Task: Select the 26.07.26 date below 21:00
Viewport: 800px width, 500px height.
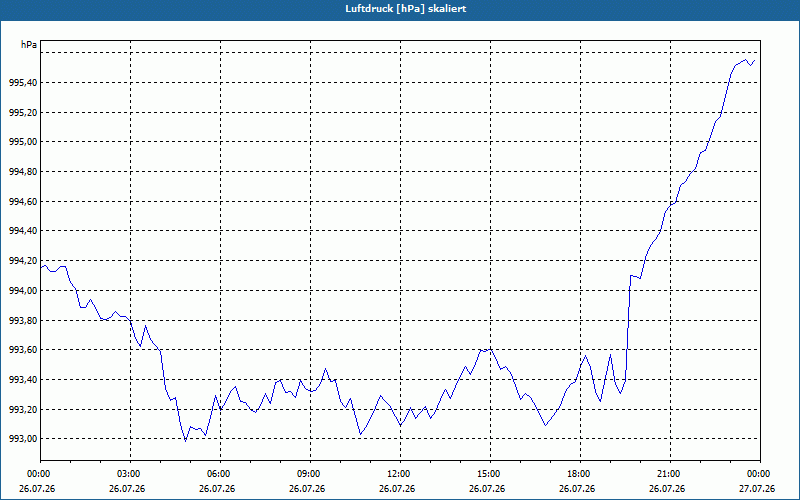Action: [x=667, y=489]
